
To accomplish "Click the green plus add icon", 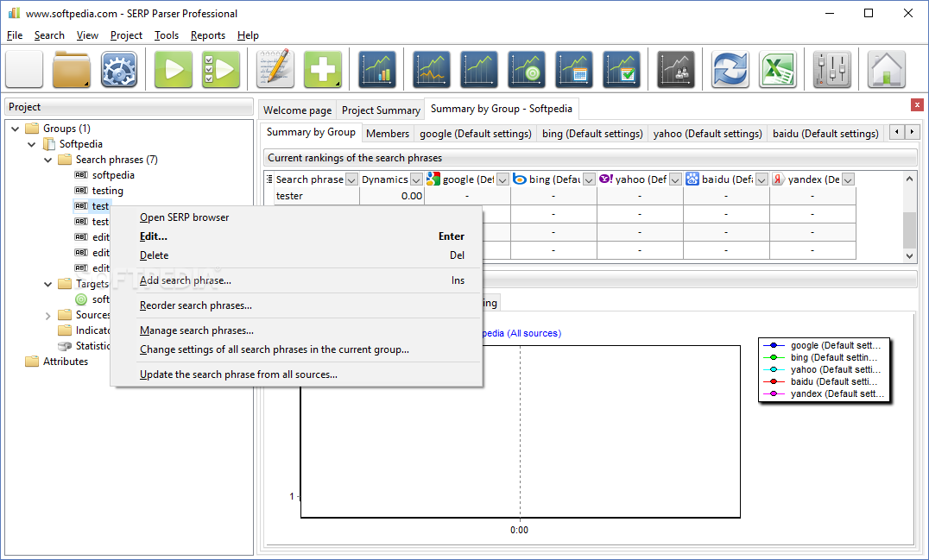I will (322, 69).
